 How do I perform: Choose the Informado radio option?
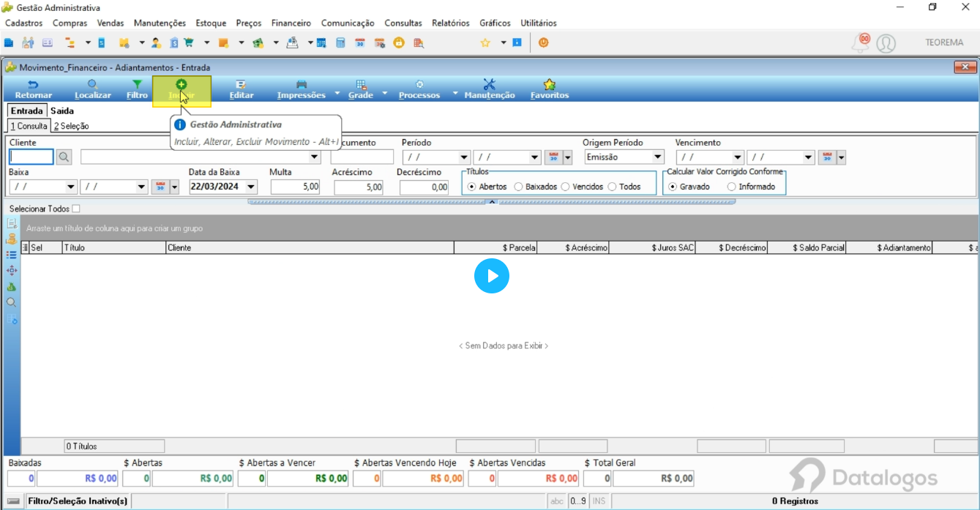pyautogui.click(x=731, y=187)
